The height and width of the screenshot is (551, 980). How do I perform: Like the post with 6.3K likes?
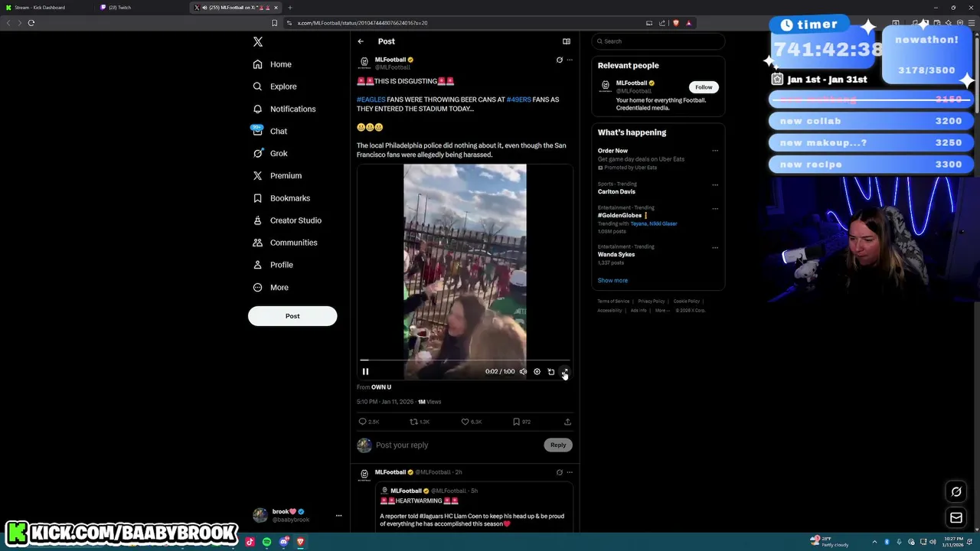[x=465, y=422]
